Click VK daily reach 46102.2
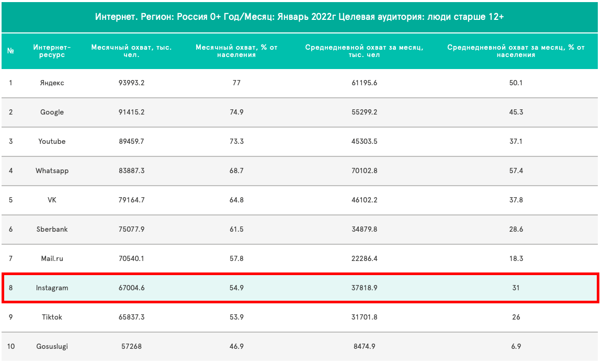 click(x=365, y=200)
